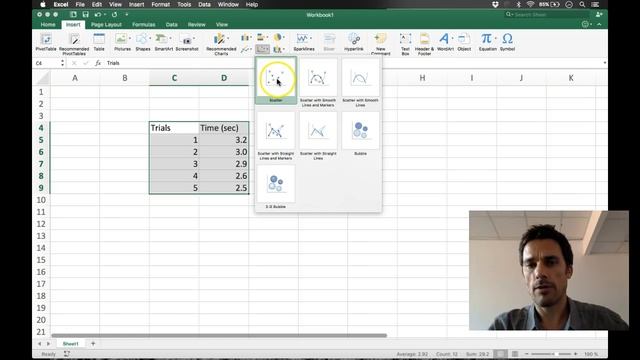Open the Review tab

(196, 24)
